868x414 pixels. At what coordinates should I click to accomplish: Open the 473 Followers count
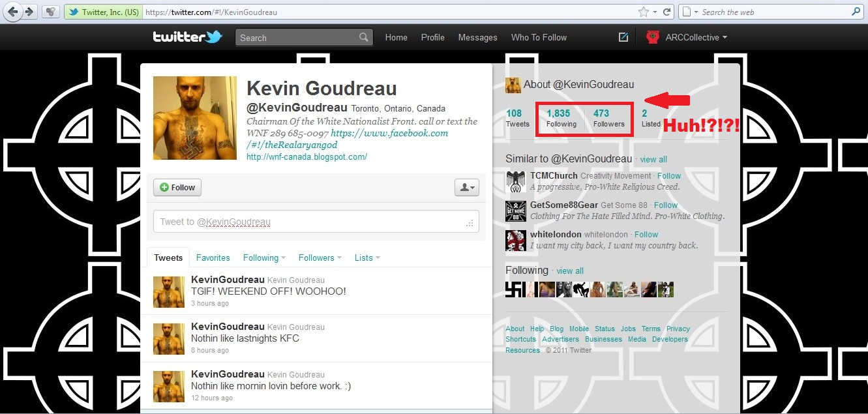pyautogui.click(x=608, y=118)
